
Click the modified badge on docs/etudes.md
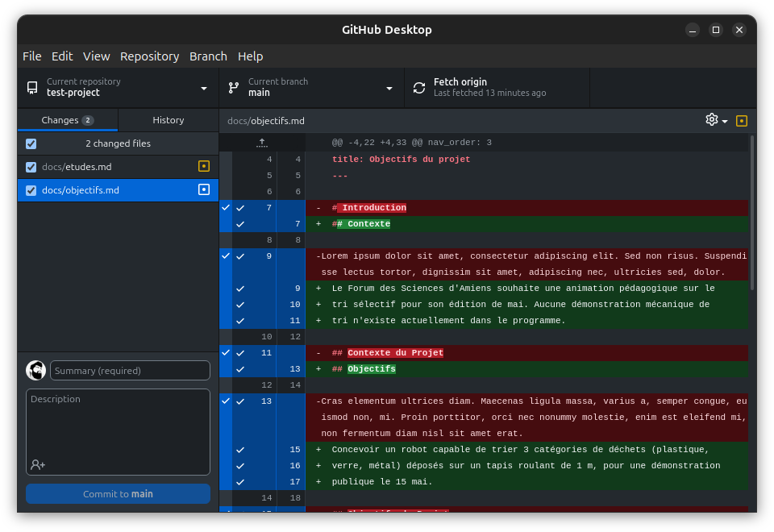pos(204,166)
